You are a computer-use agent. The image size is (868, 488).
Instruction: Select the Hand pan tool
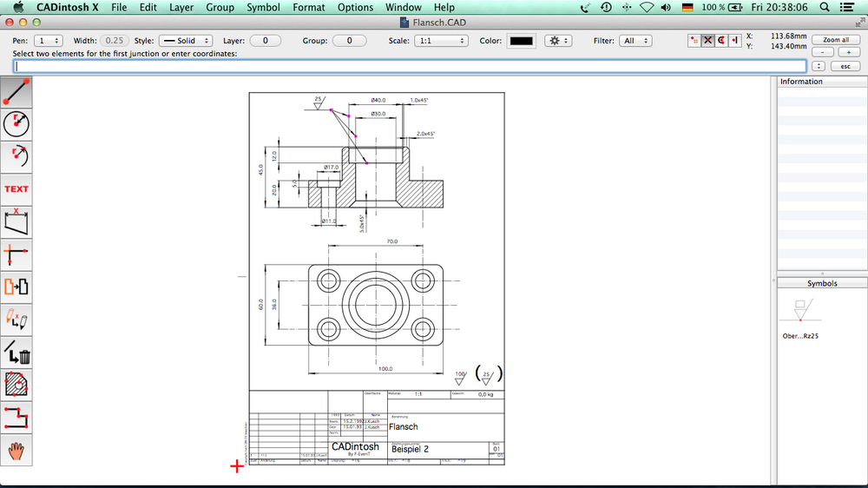point(16,451)
